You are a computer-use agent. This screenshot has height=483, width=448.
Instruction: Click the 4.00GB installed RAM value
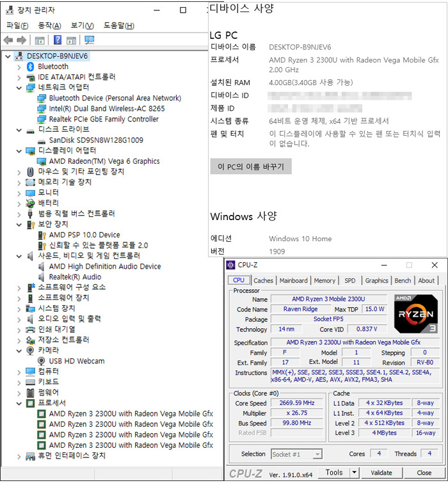(x=310, y=83)
